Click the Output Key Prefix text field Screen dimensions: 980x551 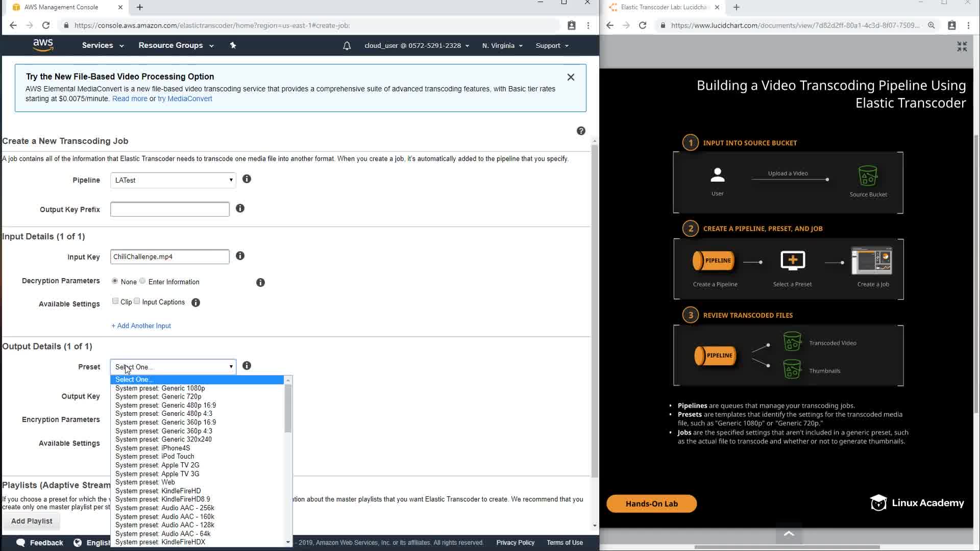169,209
